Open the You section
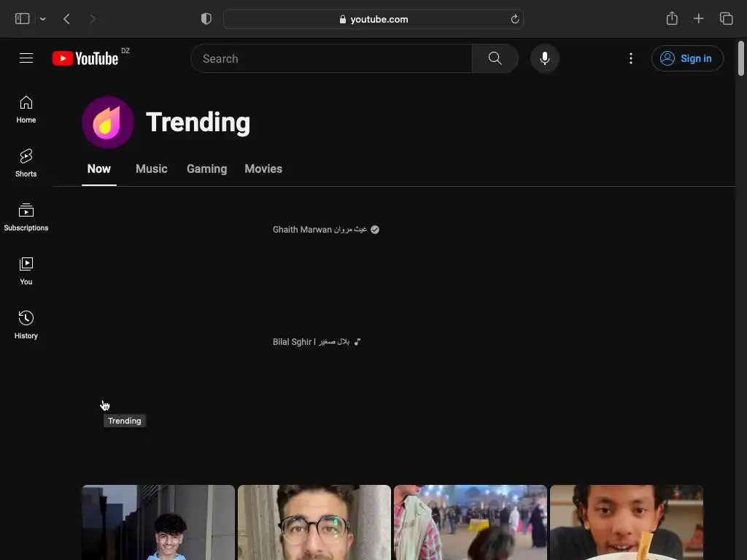The width and height of the screenshot is (747, 560). tap(26, 271)
